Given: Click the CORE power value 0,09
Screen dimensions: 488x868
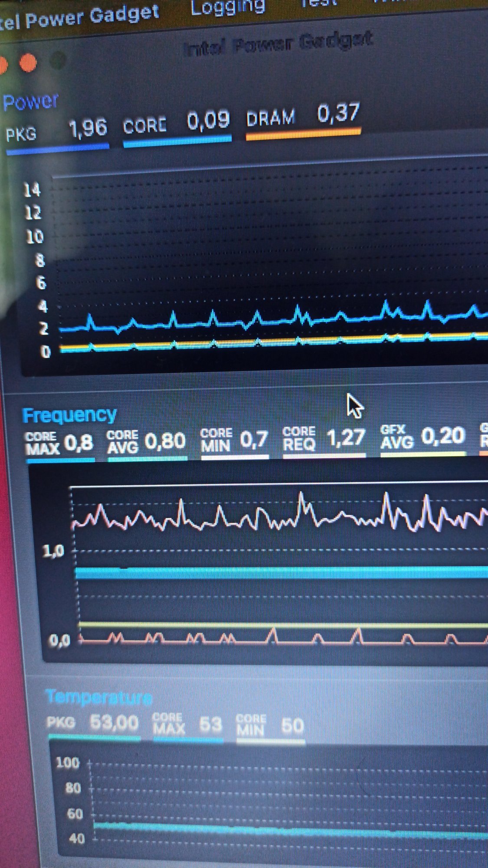Looking at the screenshot, I should coord(208,120).
